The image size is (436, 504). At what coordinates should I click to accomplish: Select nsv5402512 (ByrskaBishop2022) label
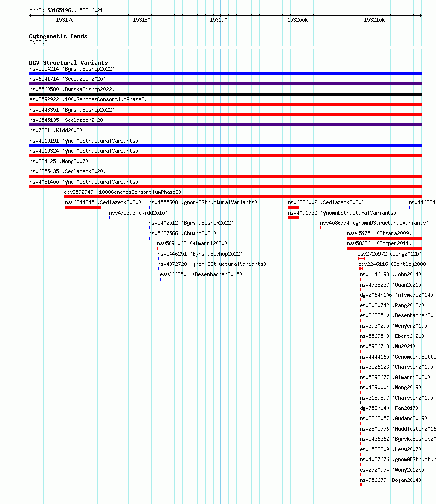coord(191,223)
